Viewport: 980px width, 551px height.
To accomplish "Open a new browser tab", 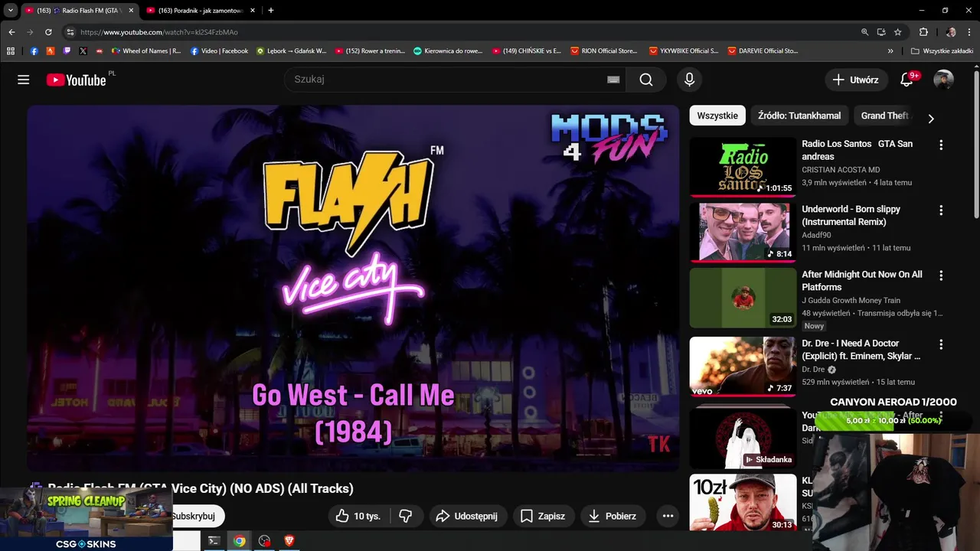I will coord(270,10).
